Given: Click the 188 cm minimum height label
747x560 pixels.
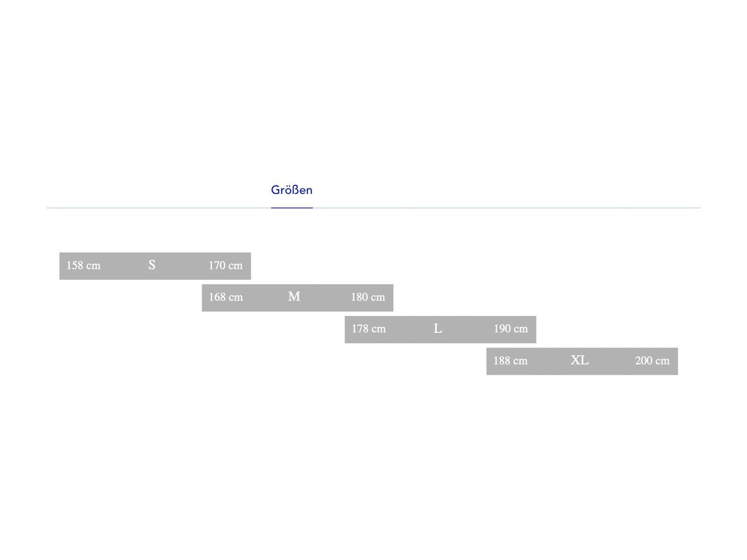Looking at the screenshot, I should (510, 361).
